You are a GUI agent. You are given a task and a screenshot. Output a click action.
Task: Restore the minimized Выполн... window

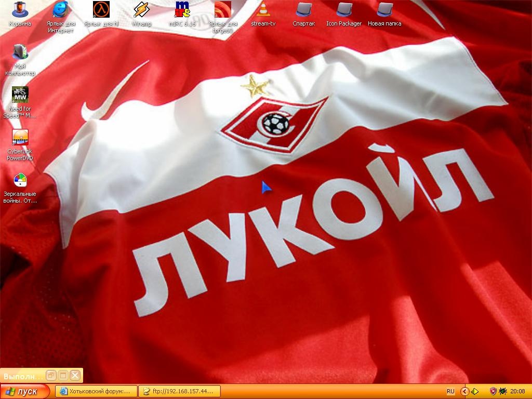click(x=51, y=375)
